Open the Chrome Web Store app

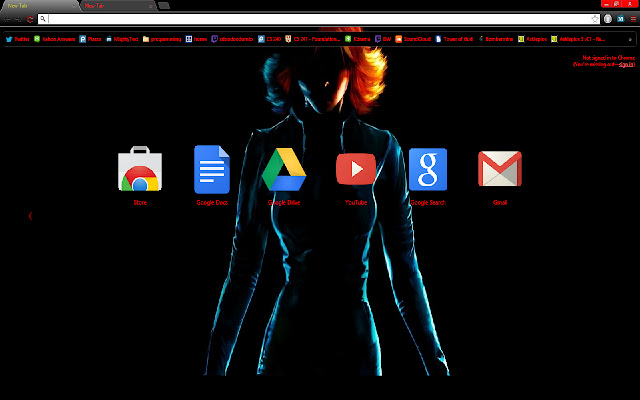140,169
